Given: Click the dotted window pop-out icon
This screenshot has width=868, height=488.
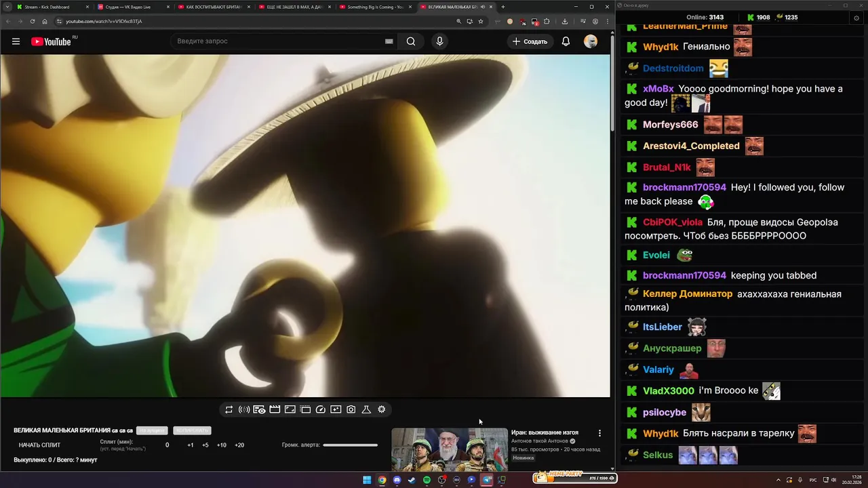Looking at the screenshot, I should (x=305, y=409).
